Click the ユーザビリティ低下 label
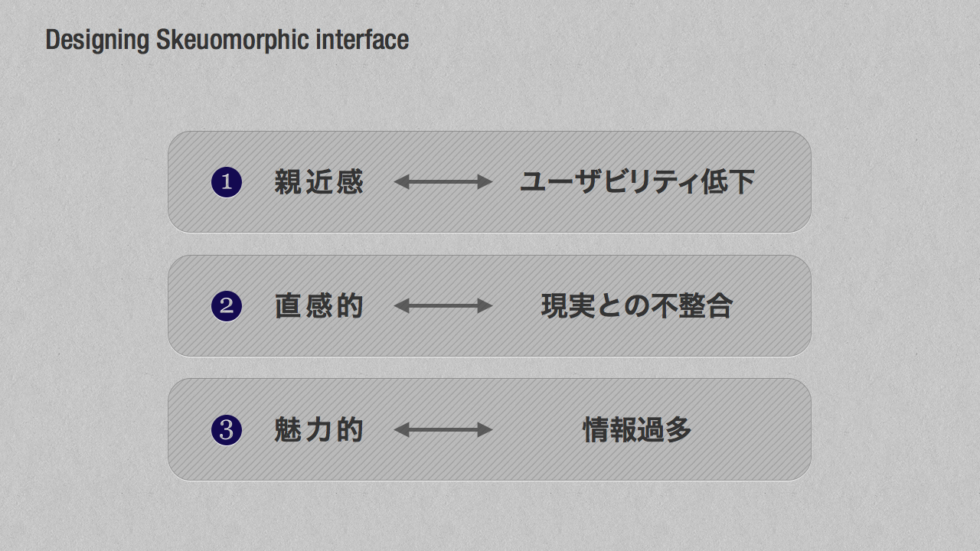This screenshot has height=551, width=980. (637, 182)
